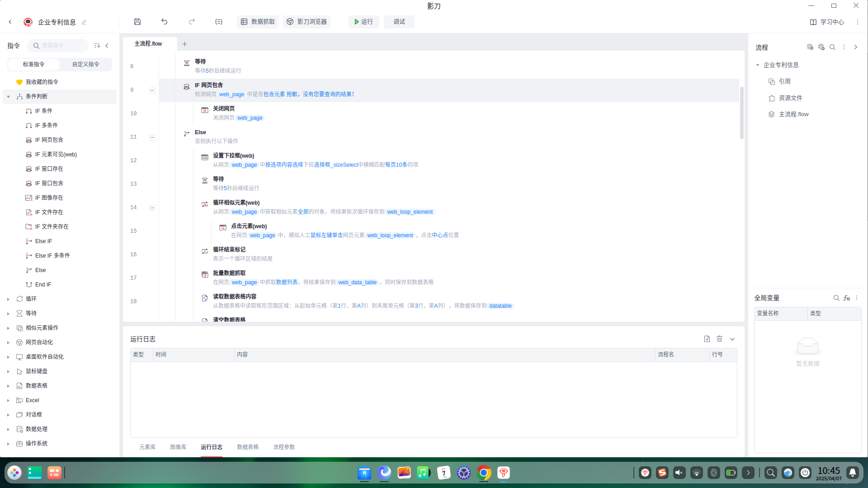Click the edit pencil next to 企业专利信息
This screenshot has width=868, height=488.
click(x=84, y=22)
